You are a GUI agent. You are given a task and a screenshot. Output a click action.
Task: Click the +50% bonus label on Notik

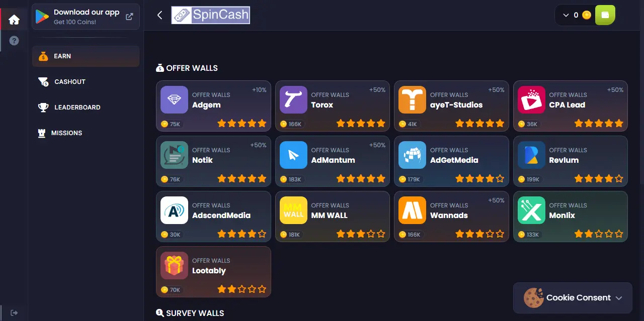[x=258, y=145]
